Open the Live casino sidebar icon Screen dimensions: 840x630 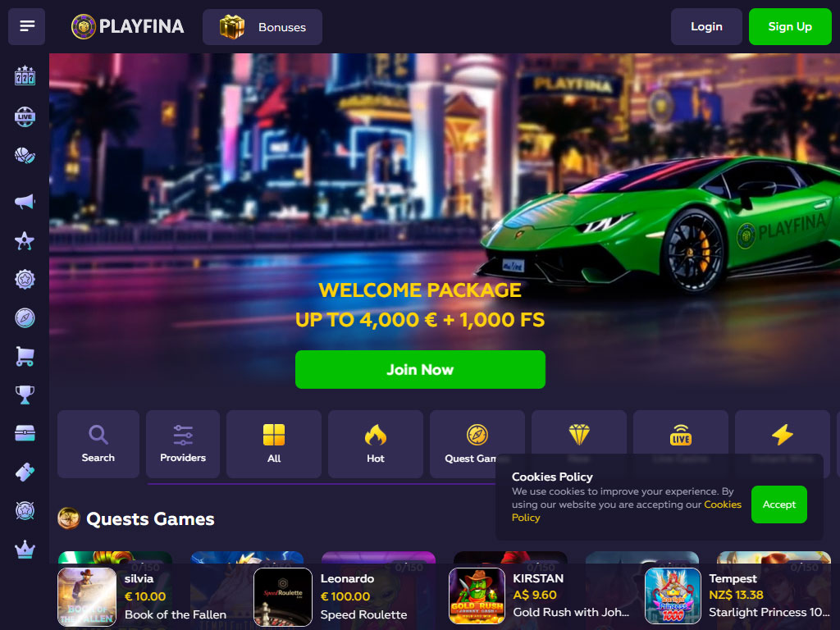coord(25,116)
